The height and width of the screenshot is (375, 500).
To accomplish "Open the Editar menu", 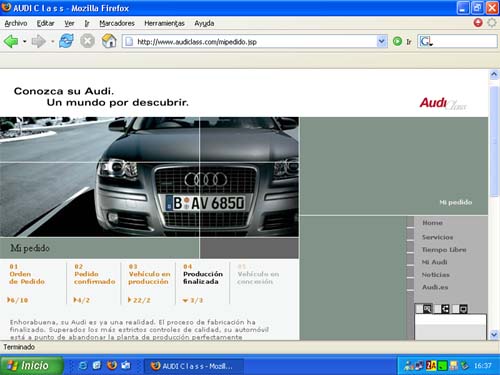I will click(x=45, y=23).
